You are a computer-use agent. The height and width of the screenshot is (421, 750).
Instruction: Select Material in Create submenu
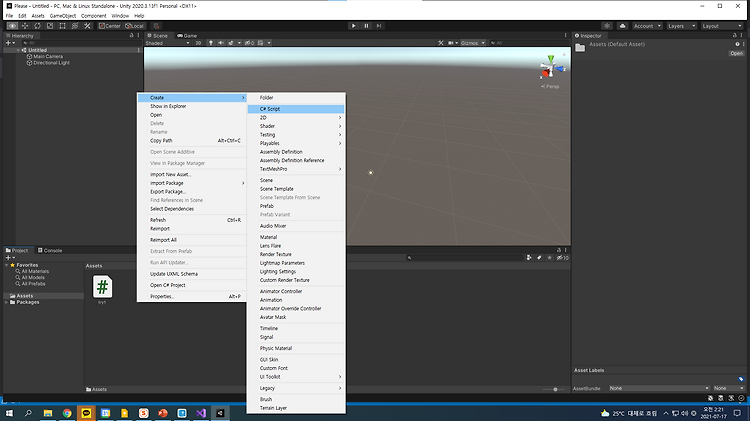[x=296, y=237]
